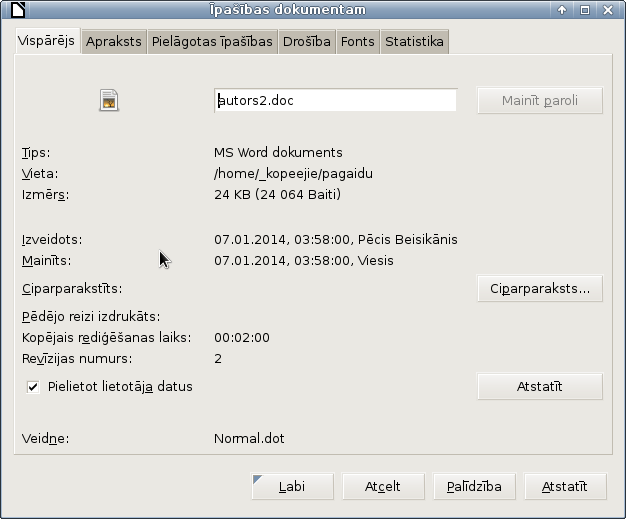Open the Ciparparaksts... dialog button

pyautogui.click(x=540, y=288)
